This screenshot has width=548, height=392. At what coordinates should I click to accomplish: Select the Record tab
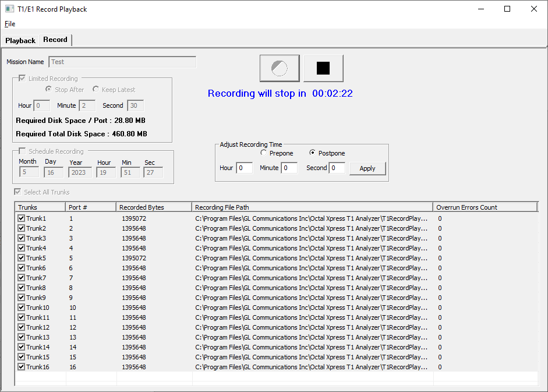[55, 40]
